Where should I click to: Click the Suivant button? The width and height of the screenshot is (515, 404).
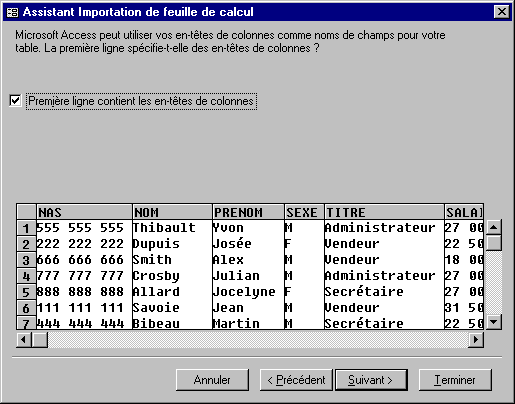371,380
